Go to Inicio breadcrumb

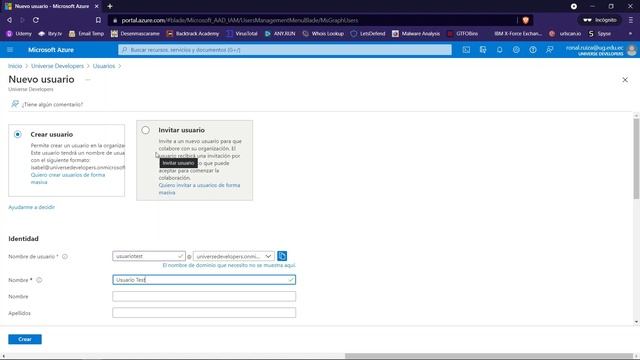tap(15, 66)
